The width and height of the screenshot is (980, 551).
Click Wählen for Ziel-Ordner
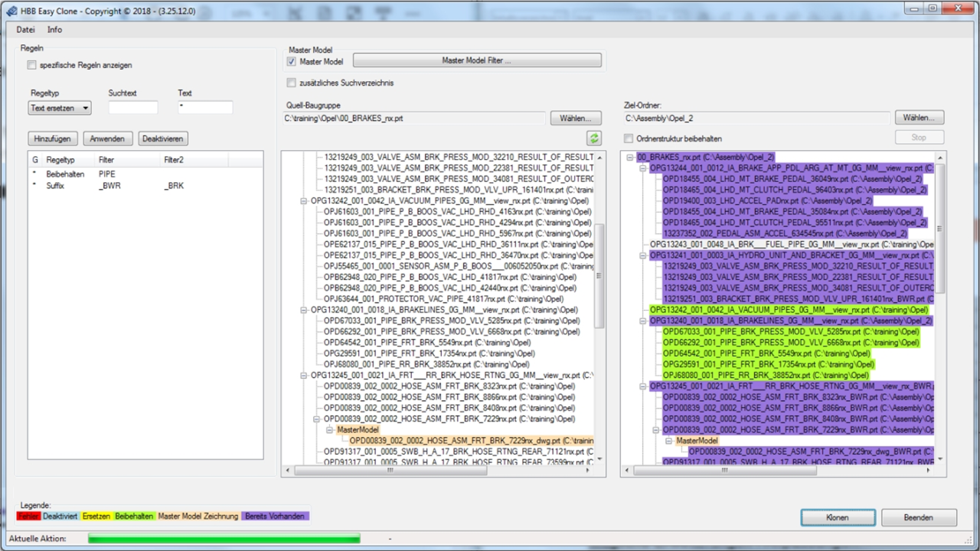[919, 118]
